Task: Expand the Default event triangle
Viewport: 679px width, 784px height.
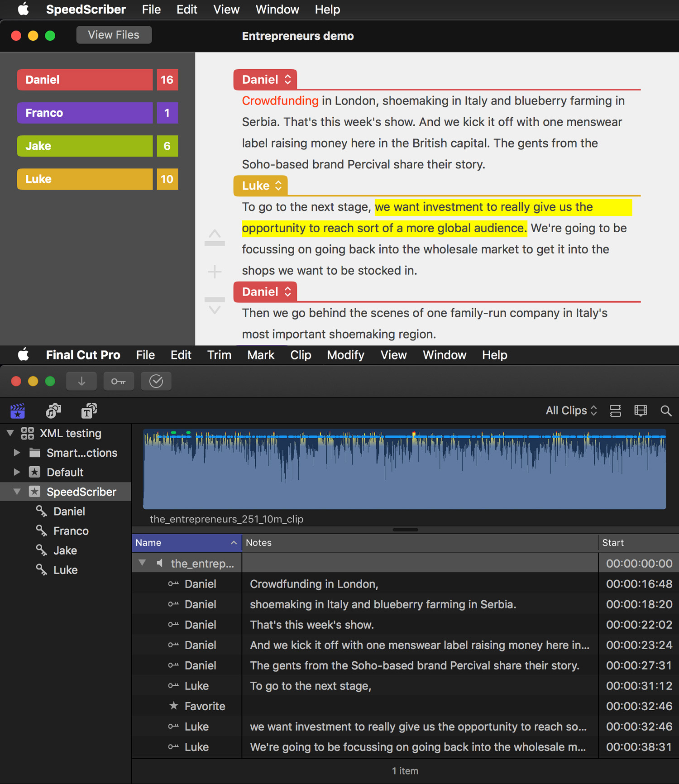Action: pyautogui.click(x=17, y=472)
